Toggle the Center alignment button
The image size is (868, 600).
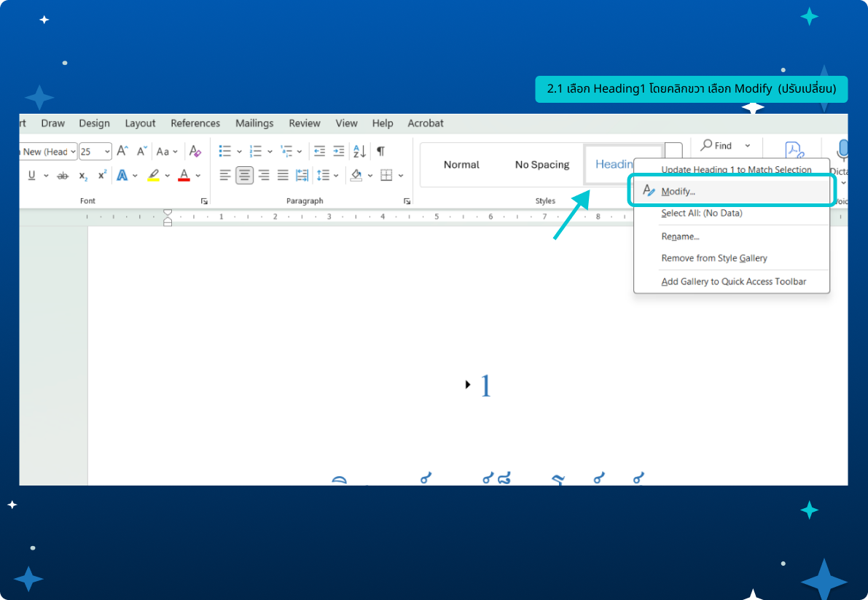click(244, 175)
